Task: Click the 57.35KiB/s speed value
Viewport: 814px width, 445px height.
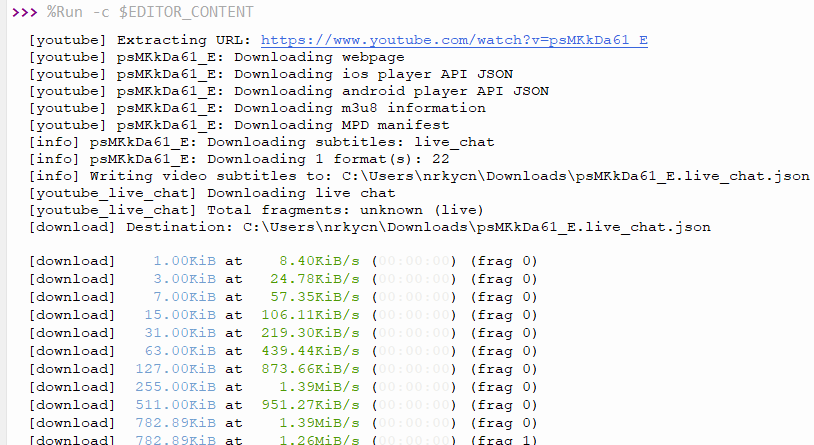Action: [315, 297]
